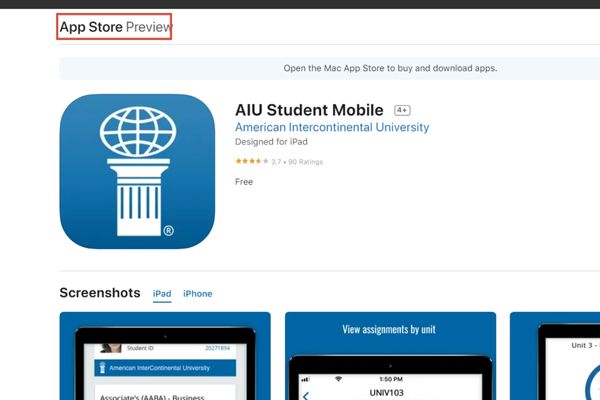This screenshot has height=400, width=600.
Task: Click the small column logo in the blue university bar
Action: [x=102, y=367]
